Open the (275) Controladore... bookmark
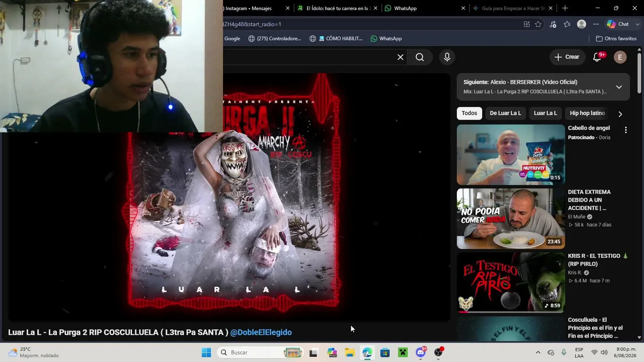The height and width of the screenshot is (362, 644). click(x=275, y=39)
